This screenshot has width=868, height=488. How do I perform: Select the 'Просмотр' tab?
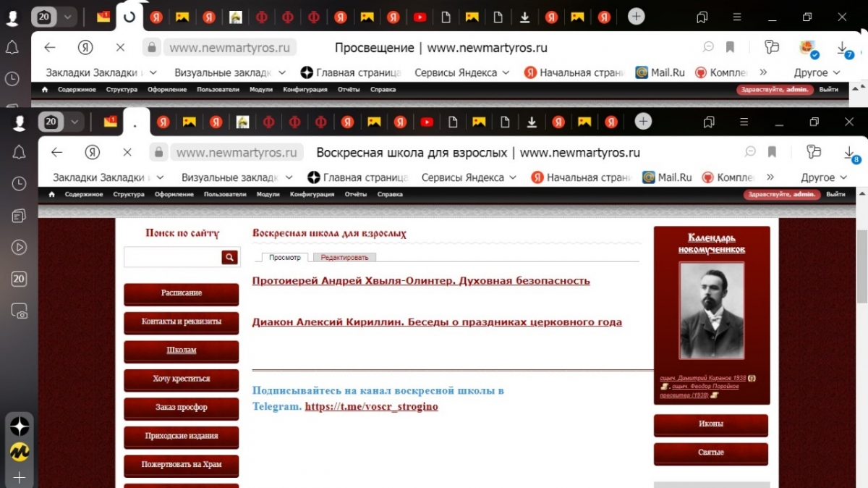coord(284,257)
